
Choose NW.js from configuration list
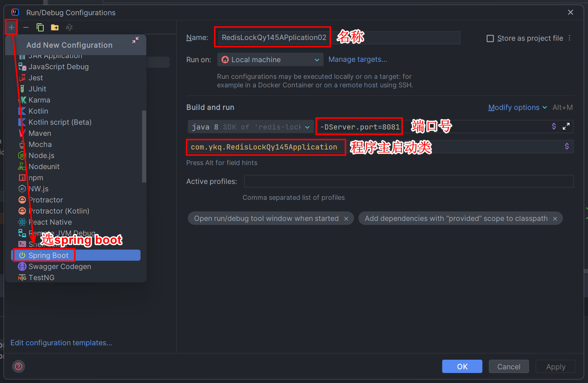pyautogui.click(x=76, y=189)
